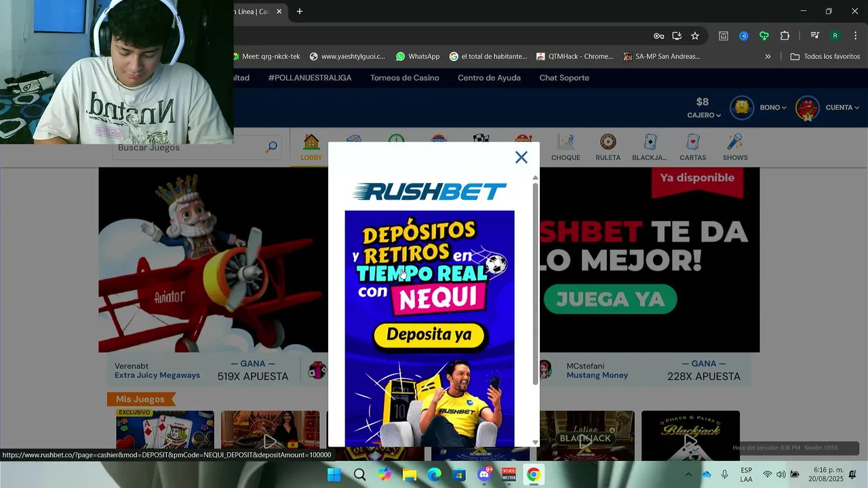Open the QTMHack Chrome bookmark
The height and width of the screenshot is (488, 868).
coord(575,56)
